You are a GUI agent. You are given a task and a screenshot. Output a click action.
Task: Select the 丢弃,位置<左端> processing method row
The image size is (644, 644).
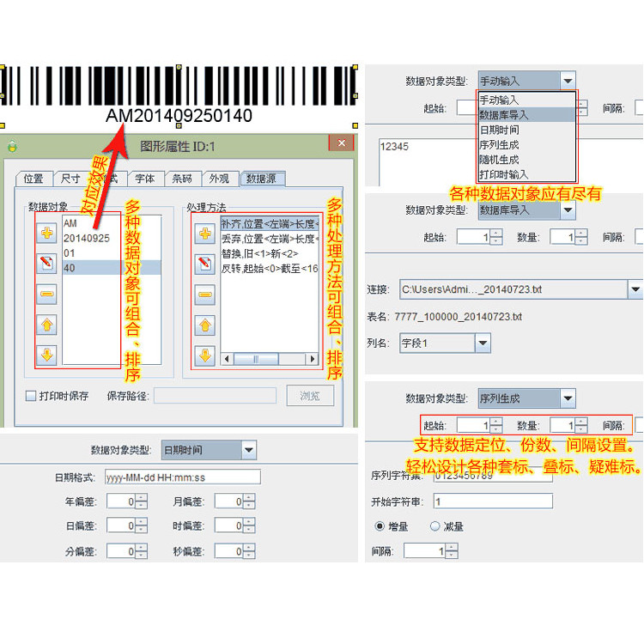270,239
